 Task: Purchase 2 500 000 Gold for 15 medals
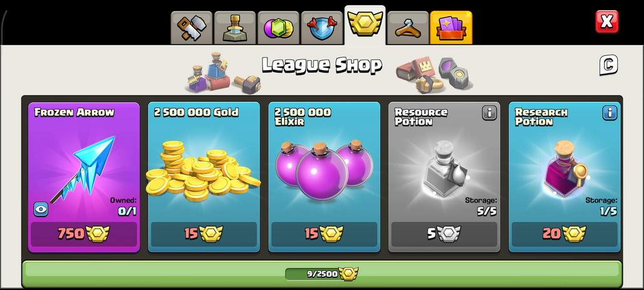[204, 234]
